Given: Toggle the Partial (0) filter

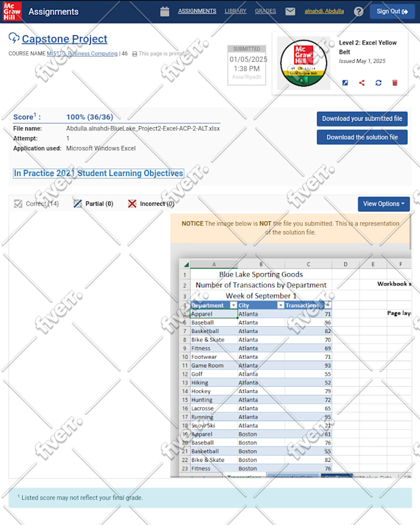Looking at the screenshot, I should [x=93, y=204].
